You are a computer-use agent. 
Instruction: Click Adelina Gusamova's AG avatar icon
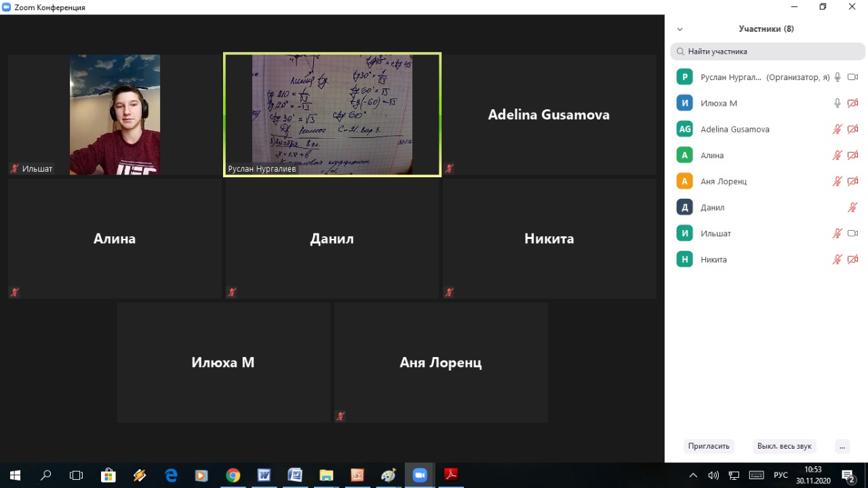coord(685,129)
